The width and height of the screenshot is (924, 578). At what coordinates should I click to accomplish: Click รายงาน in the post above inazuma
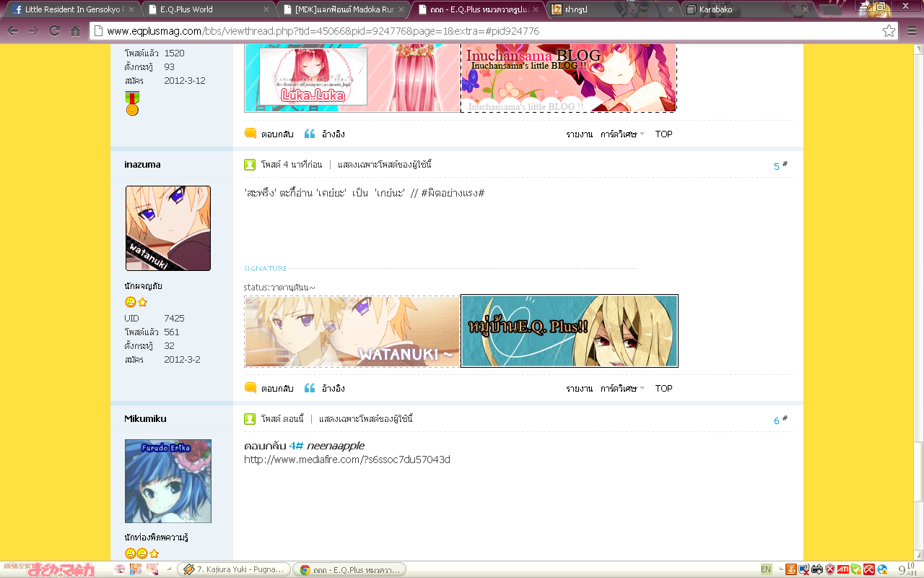pyautogui.click(x=579, y=134)
